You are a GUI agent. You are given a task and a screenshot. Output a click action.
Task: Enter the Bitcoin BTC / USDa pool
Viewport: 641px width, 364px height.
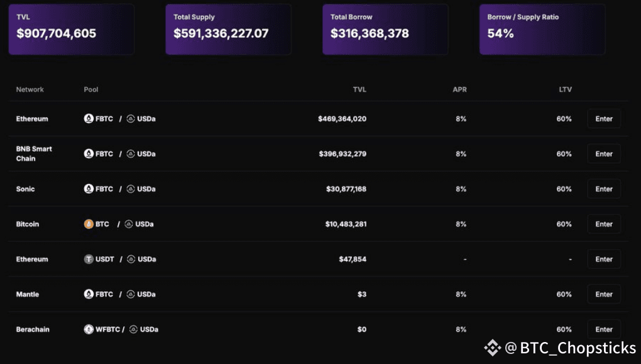click(604, 224)
